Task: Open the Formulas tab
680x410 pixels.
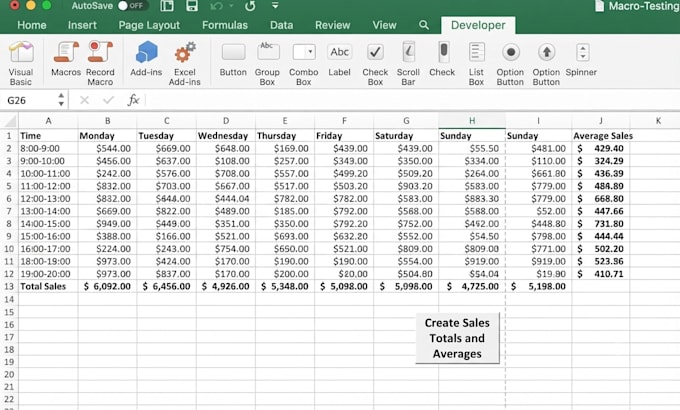Action: coord(225,25)
